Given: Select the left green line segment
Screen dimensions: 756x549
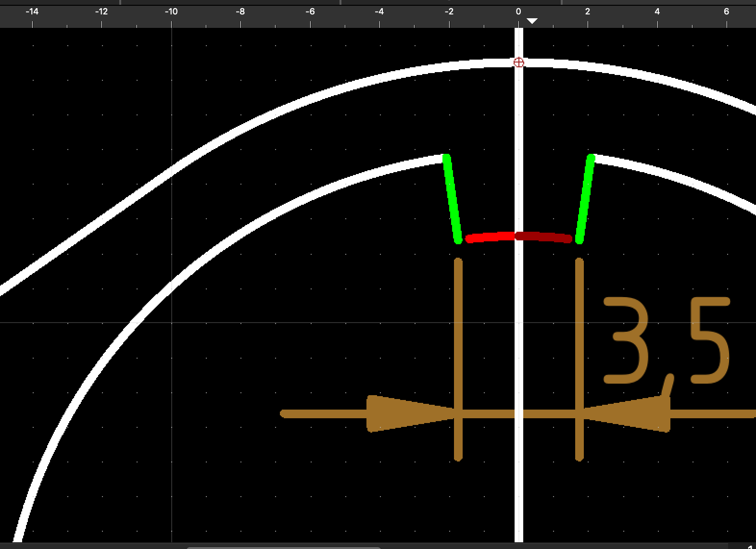Looking at the screenshot, I should pyautogui.click(x=452, y=199).
